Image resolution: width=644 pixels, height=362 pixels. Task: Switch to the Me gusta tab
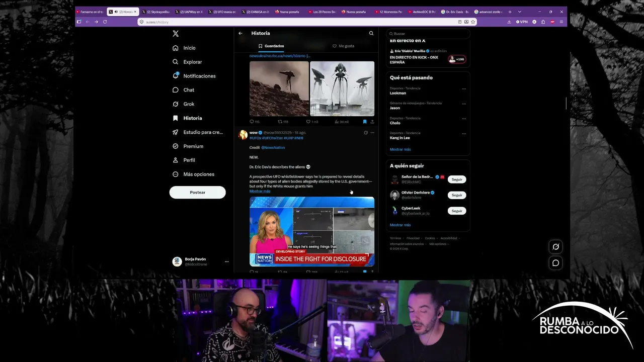343,46
